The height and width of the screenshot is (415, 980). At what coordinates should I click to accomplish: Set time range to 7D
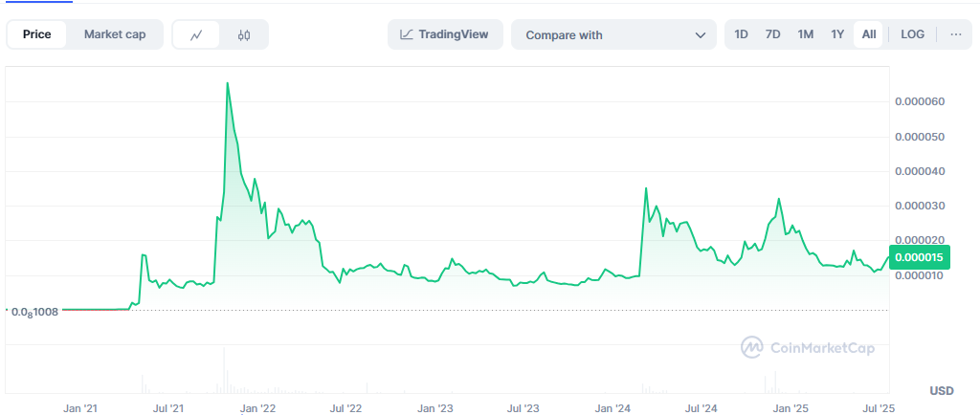tap(772, 34)
